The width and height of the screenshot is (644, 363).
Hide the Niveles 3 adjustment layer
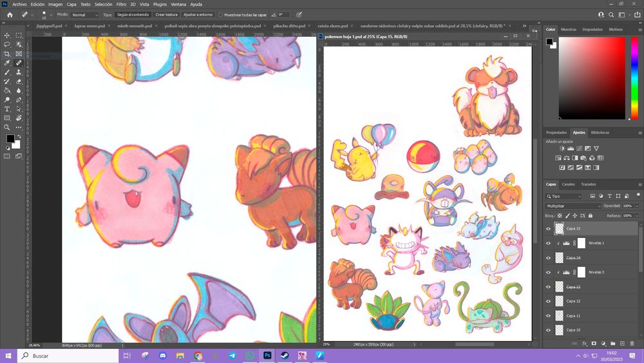tap(548, 273)
